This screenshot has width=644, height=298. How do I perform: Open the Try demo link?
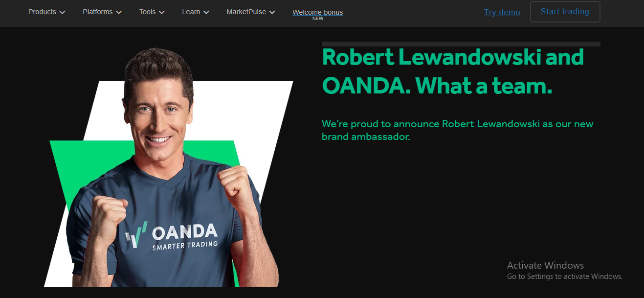click(502, 12)
